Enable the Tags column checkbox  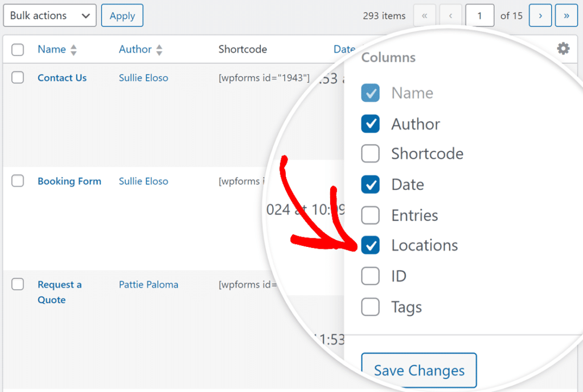371,307
